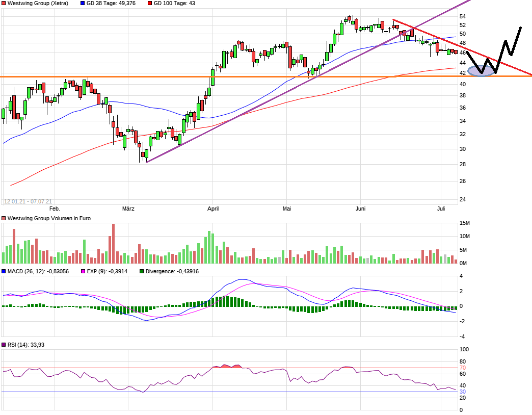Click the magenta EXP (9) legend swatch

click(83, 271)
